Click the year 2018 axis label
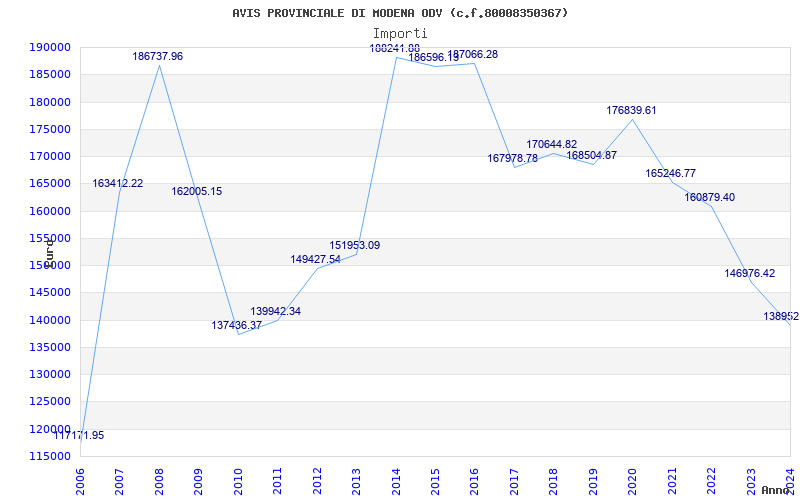The image size is (800, 500). [553, 481]
